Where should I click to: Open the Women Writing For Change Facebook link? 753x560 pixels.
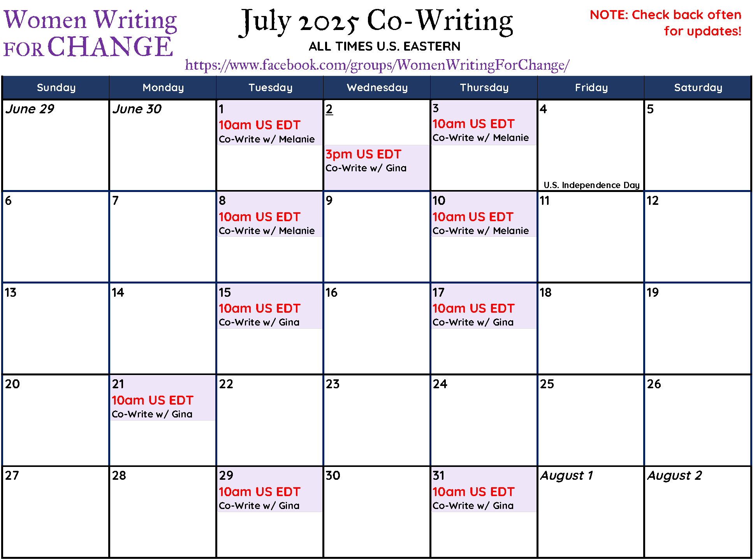(377, 65)
